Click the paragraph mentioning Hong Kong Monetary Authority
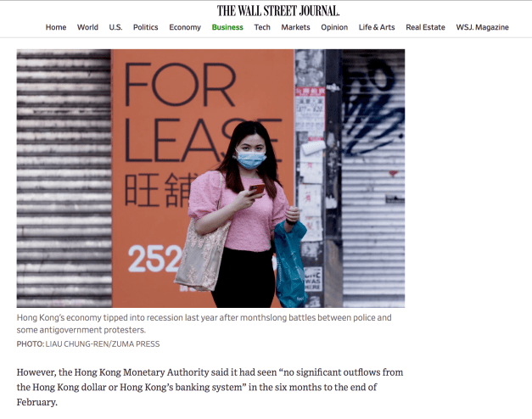 click(210, 387)
